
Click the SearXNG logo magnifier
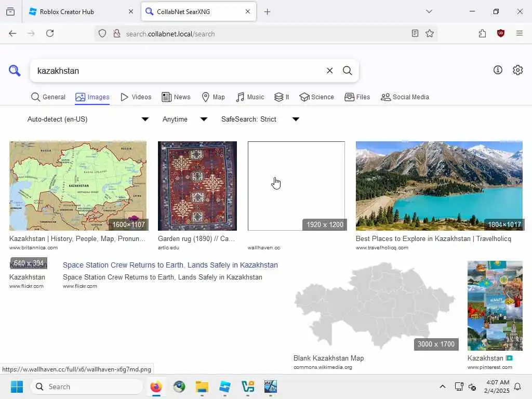15,71
